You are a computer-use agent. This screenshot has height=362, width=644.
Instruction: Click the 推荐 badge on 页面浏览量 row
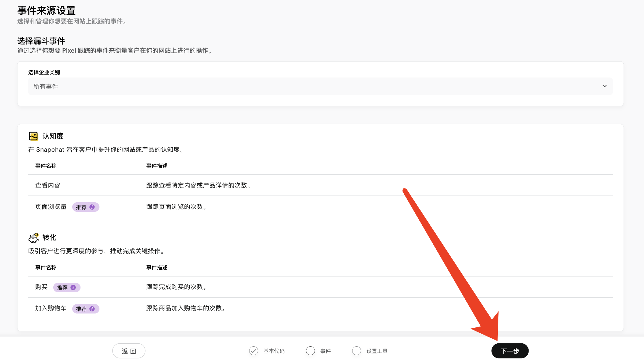coord(81,207)
